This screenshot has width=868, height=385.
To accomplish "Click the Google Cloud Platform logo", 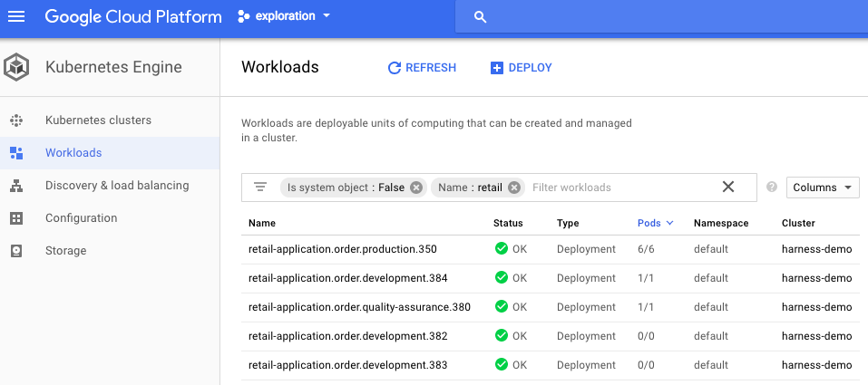I will click(x=133, y=16).
